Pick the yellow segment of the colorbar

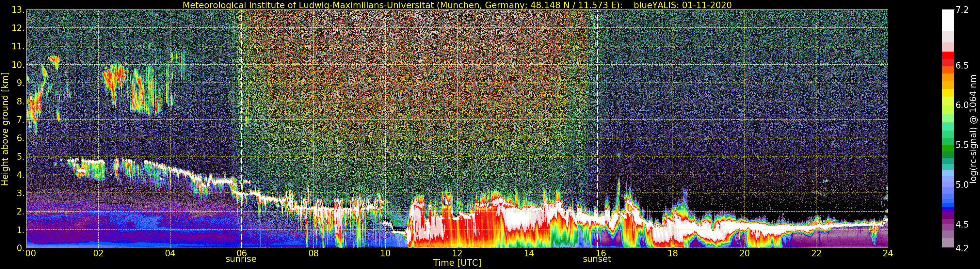tap(947, 92)
